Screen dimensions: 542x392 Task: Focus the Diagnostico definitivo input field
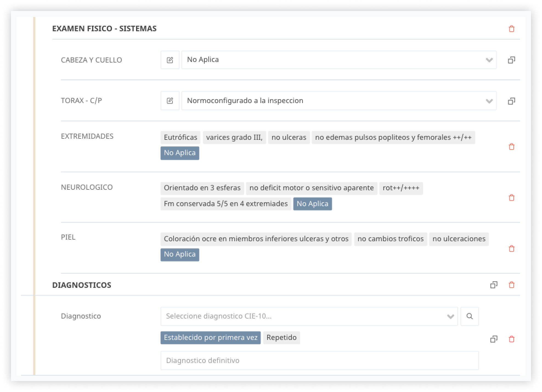coord(320,360)
